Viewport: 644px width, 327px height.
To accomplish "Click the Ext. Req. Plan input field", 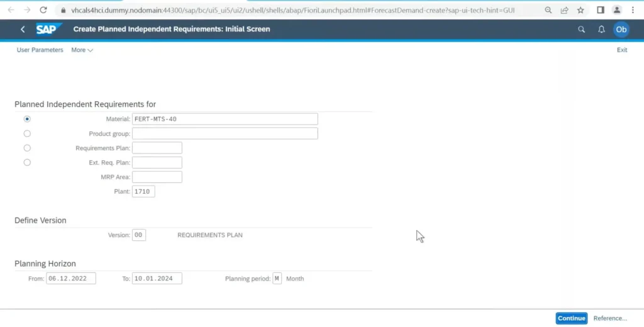I will tap(157, 162).
